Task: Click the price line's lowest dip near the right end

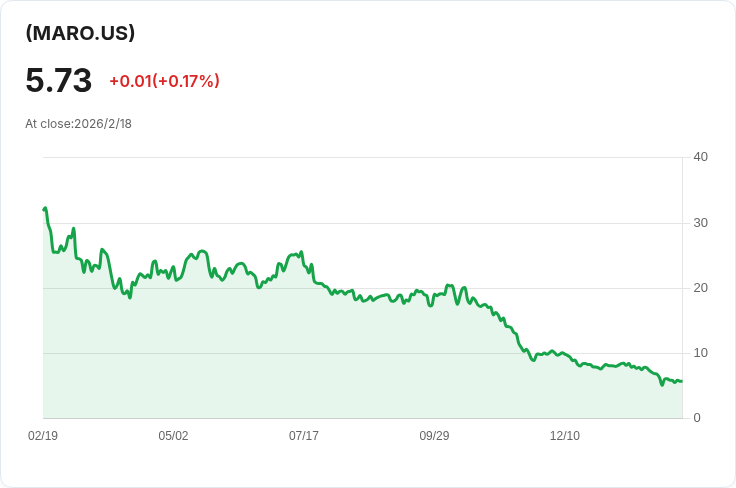Action: coord(662,385)
